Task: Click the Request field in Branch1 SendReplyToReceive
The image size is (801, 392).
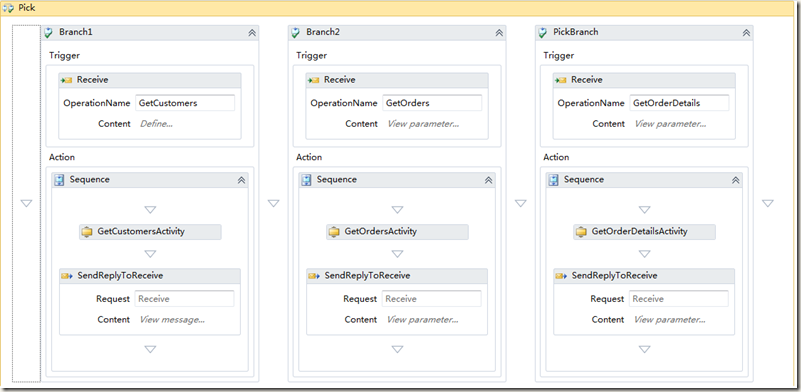Action: [184, 299]
